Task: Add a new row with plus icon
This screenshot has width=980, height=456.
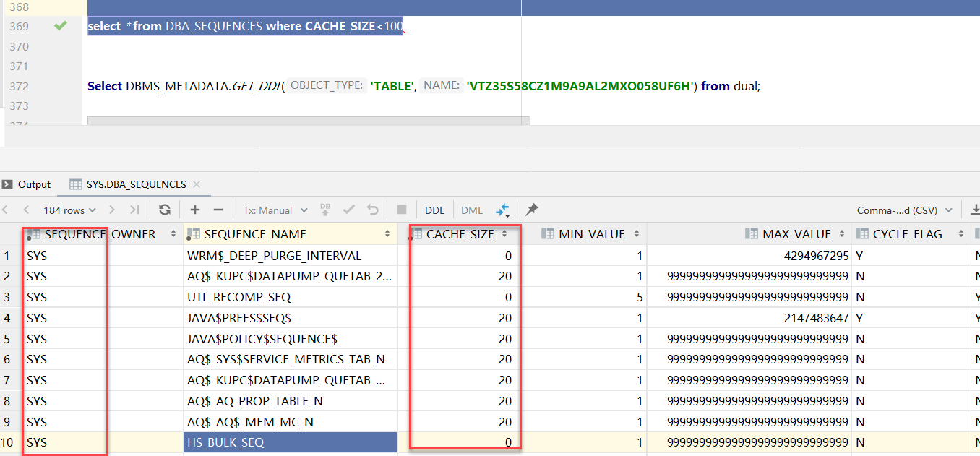Action: pos(195,210)
